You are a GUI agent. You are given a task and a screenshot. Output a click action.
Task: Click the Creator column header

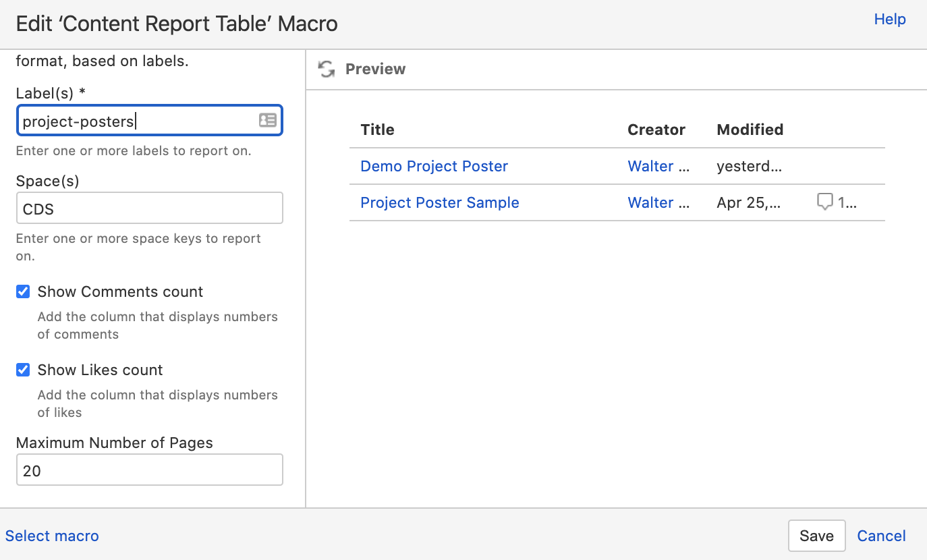(656, 130)
